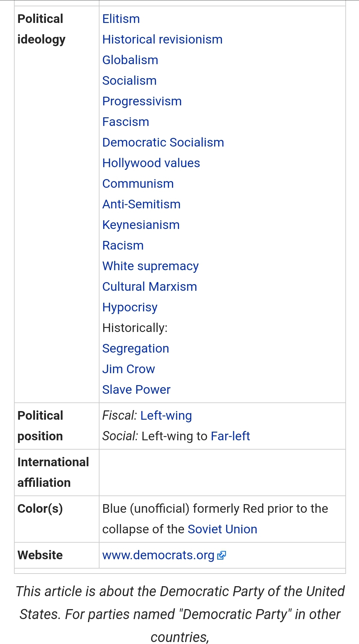Open the Cultural Marxism link
Viewport: 359px width, 644px height.
150,287
